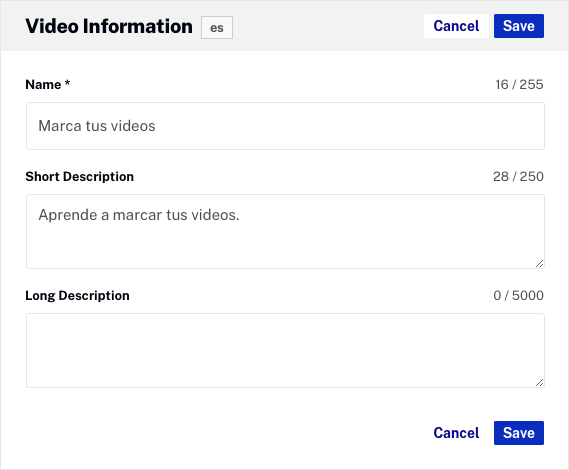
Task: Click the Save button in the header bar
Action: [519, 26]
